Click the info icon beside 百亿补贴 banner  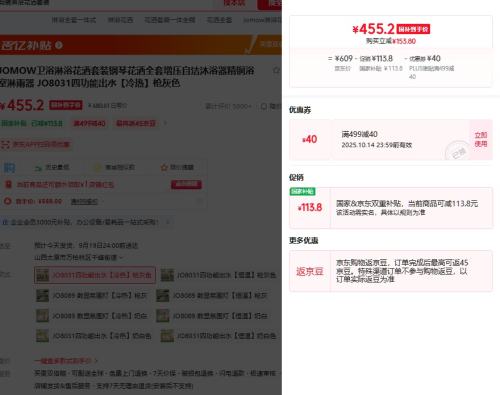pos(59,45)
